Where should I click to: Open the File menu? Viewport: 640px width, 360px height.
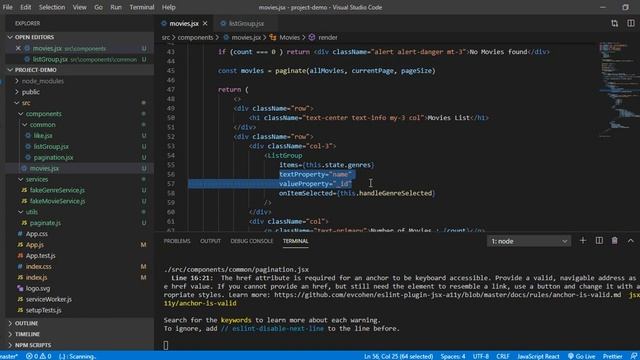pos(7,7)
